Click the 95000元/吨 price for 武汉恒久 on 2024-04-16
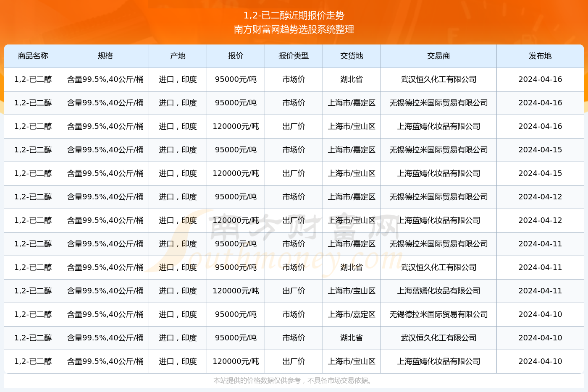Viewport: 588px width, 392px height. point(236,79)
